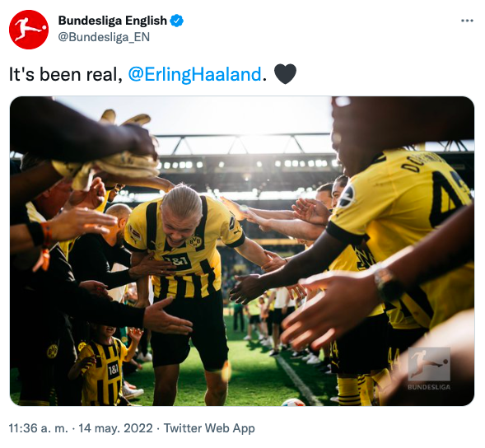Screen dimensions: 485x448
Task: Click the football on the grass in photo
Action: tap(293, 402)
